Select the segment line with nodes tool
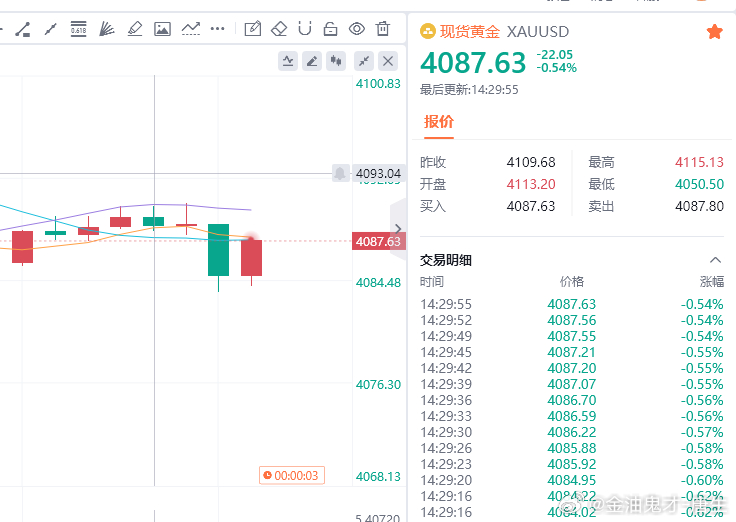The width and height of the screenshot is (736, 522). [x=23, y=29]
